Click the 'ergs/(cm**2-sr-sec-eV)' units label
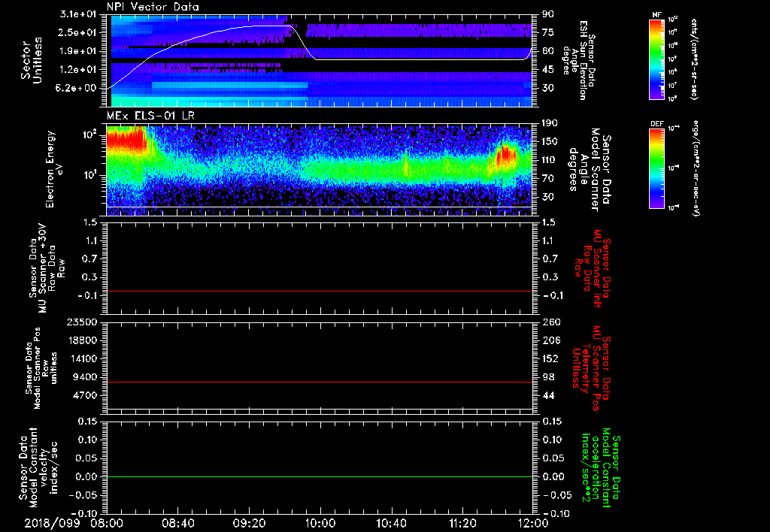The image size is (770, 532). tap(696, 168)
